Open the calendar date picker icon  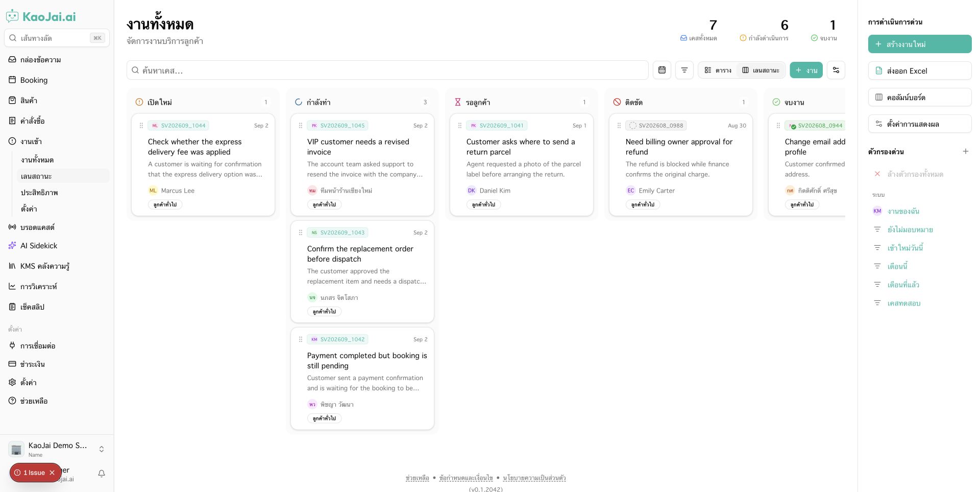click(x=662, y=70)
